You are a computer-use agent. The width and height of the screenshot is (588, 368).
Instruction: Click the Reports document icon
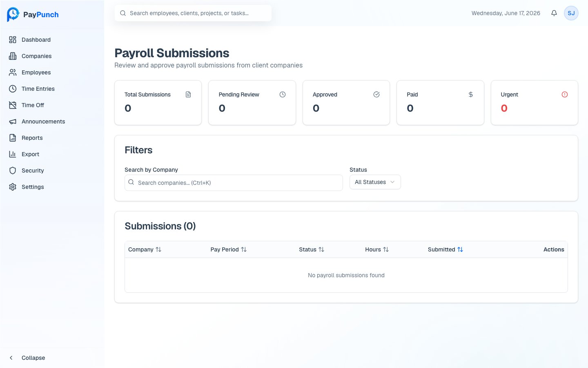(13, 138)
